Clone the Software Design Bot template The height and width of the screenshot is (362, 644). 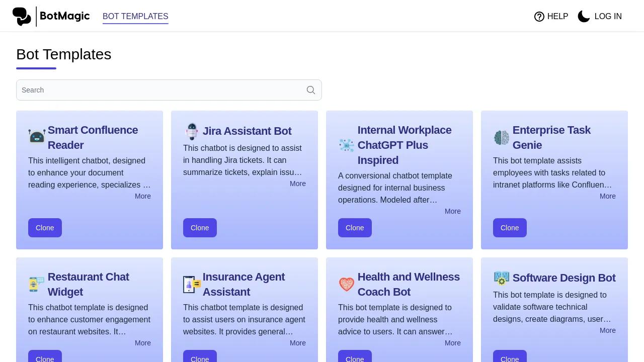tap(510, 356)
